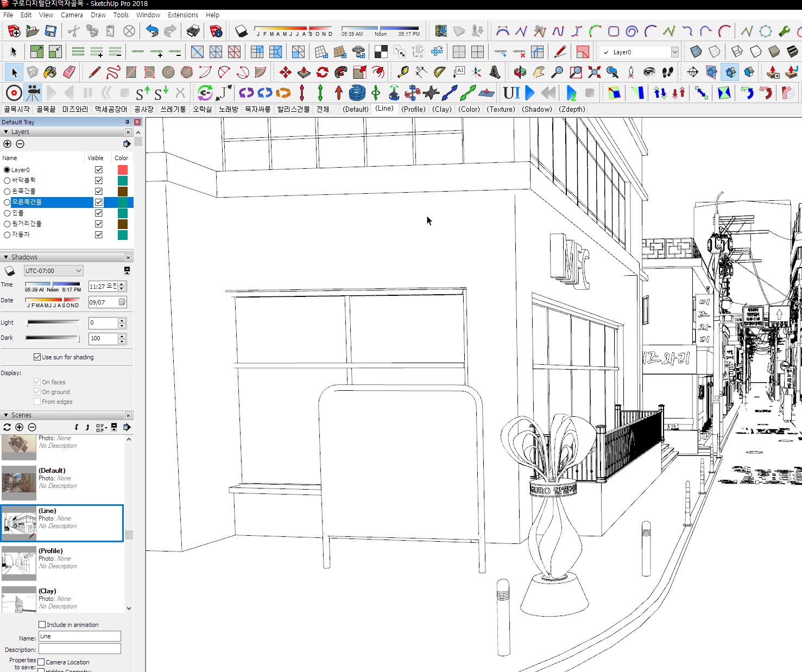The image size is (802, 672).
Task: Open the Camera menu
Action: (72, 15)
